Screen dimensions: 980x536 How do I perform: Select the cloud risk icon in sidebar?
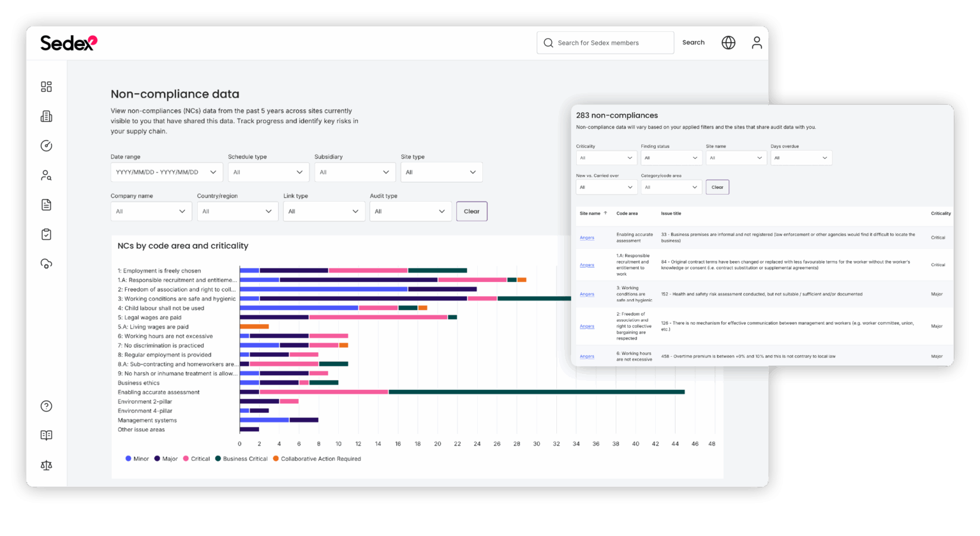(45, 264)
